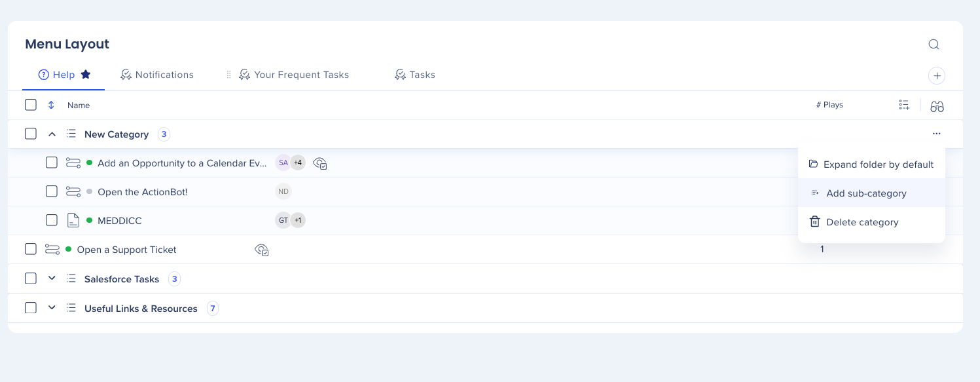
Task: Click the SA avatar badge
Action: 283,162
